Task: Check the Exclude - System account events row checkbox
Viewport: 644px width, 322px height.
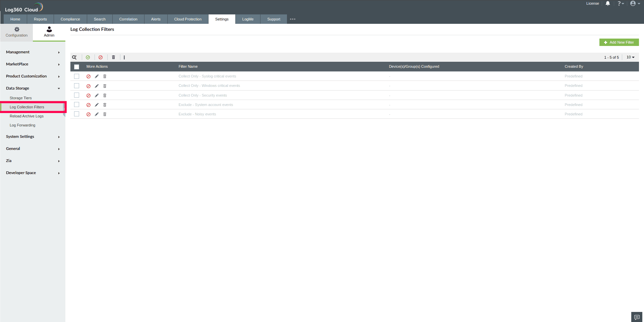Action: click(x=77, y=105)
